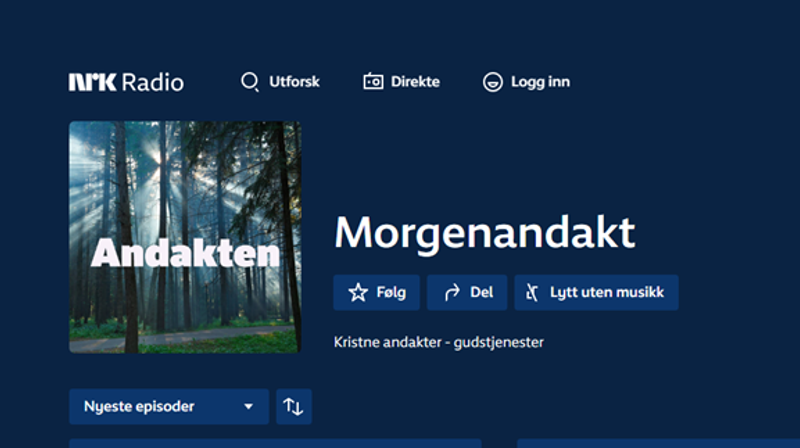The width and height of the screenshot is (800, 448).
Task: Click the Morgenandakt title heading
Action: [x=484, y=233]
